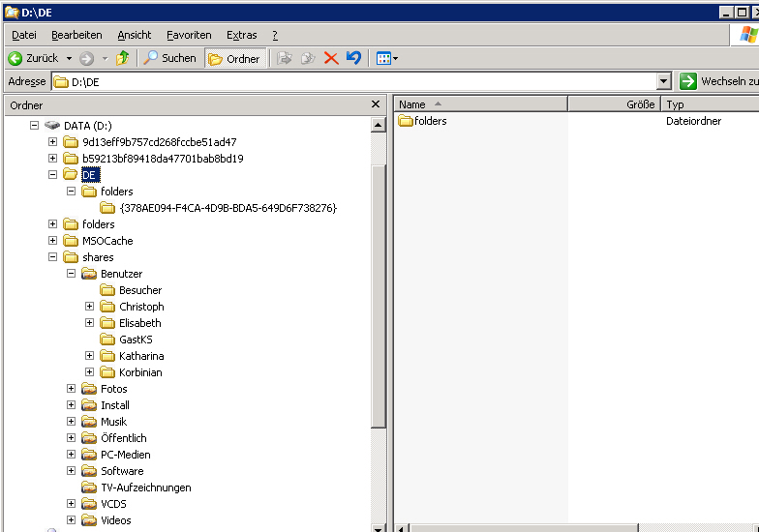The width and height of the screenshot is (759, 532).
Task: Expand the Christoph folder
Action: [x=89, y=306]
